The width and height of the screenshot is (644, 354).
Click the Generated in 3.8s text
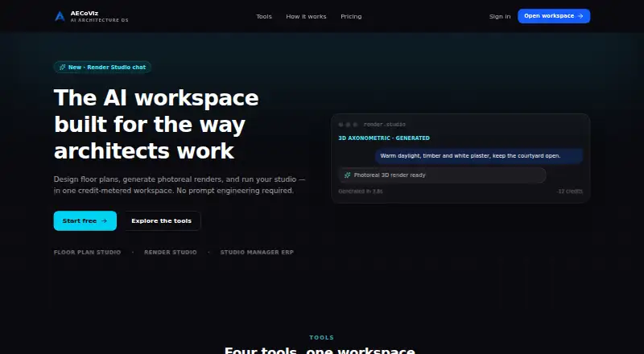360,191
